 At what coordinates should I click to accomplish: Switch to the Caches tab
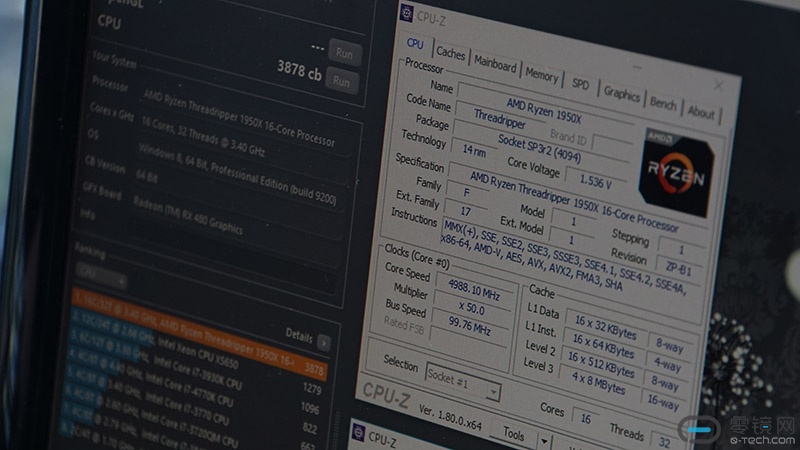point(450,54)
